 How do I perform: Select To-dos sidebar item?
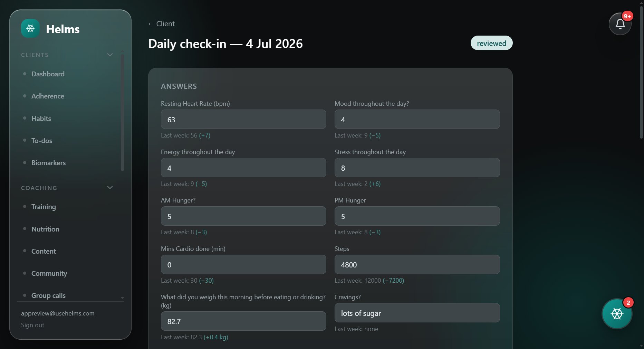point(42,141)
